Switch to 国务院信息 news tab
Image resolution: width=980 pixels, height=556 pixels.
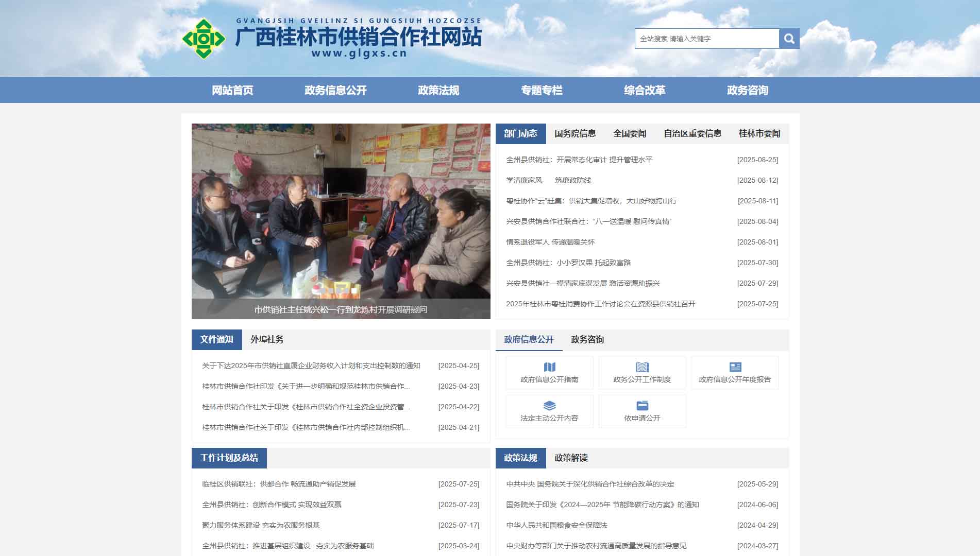(575, 134)
